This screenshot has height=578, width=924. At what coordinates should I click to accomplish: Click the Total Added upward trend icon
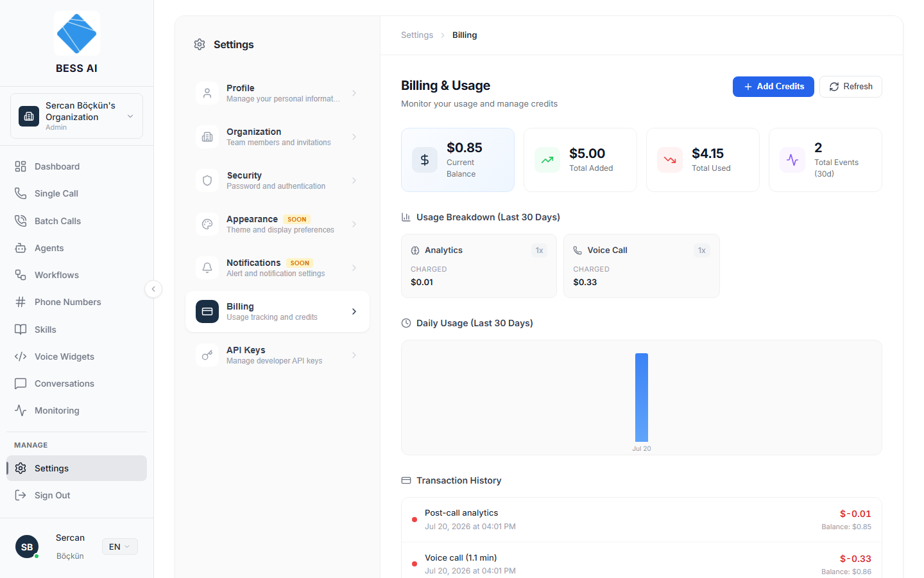pos(547,160)
